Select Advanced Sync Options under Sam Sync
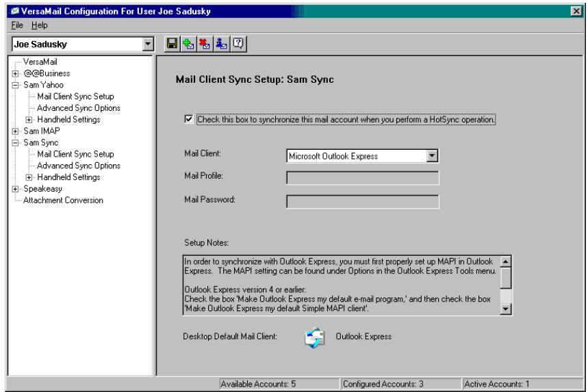588x392 pixels. click(79, 166)
